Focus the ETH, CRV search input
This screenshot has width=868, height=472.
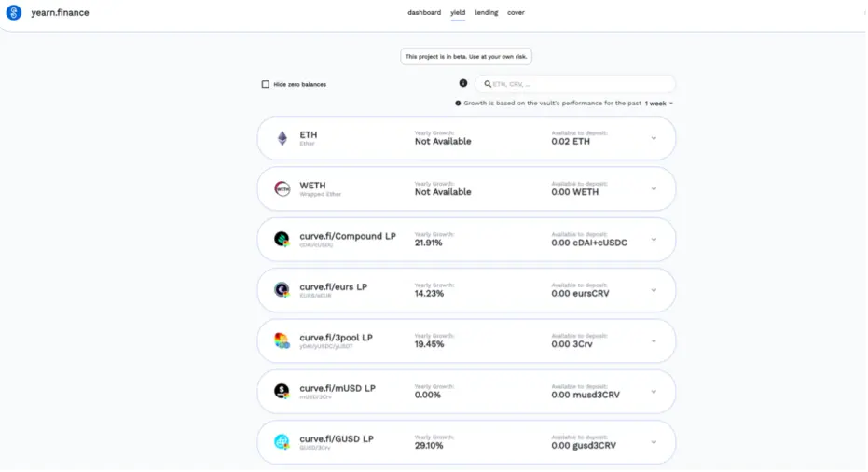pos(576,84)
